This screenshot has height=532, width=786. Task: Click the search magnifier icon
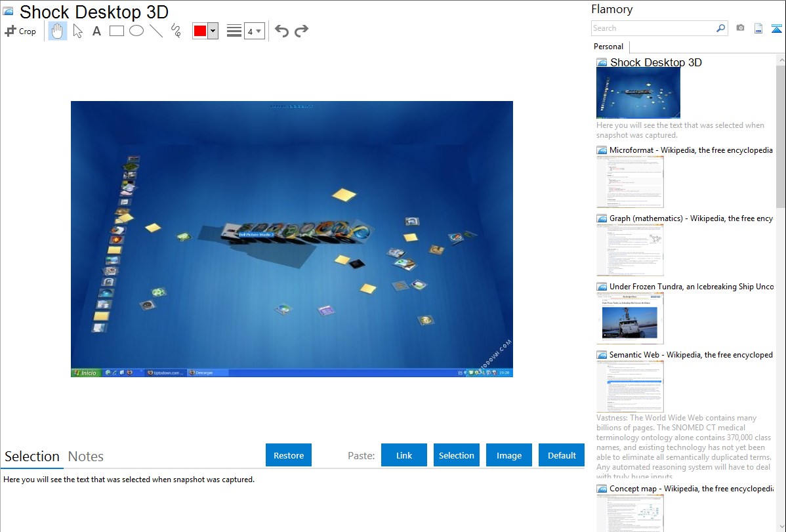pos(721,28)
